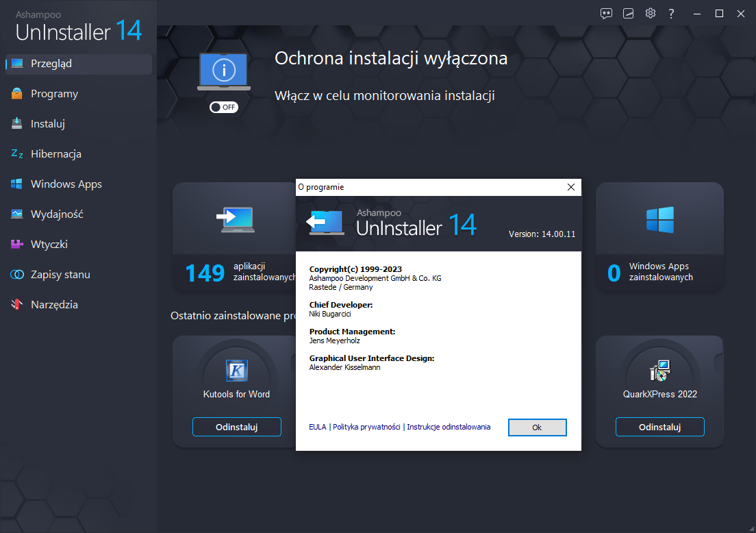The width and height of the screenshot is (756, 533).
Task: Open the Przegląd overview section
Action: [79, 64]
